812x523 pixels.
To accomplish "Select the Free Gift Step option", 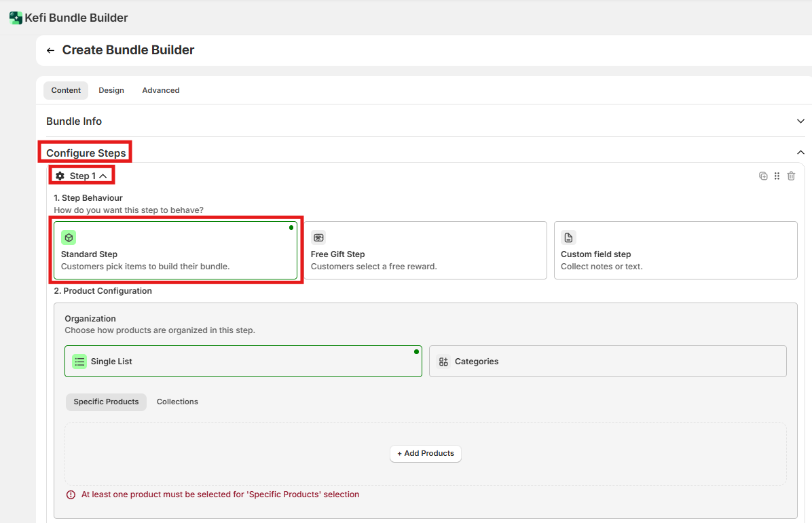I will point(425,250).
